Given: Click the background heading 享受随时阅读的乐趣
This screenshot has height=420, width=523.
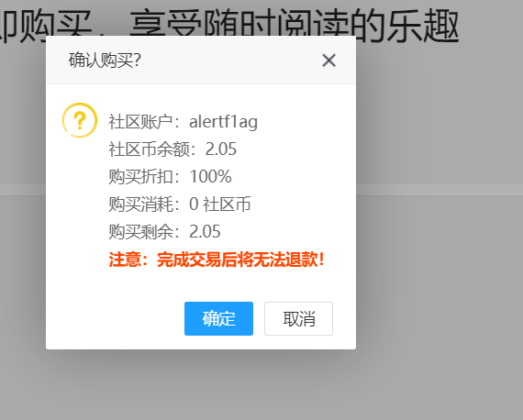Looking at the screenshot, I should [295, 25].
